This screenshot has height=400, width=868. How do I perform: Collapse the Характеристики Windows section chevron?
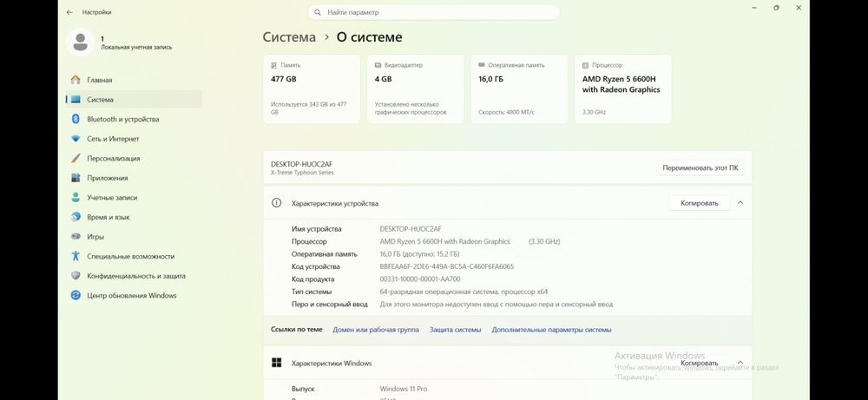coord(740,363)
